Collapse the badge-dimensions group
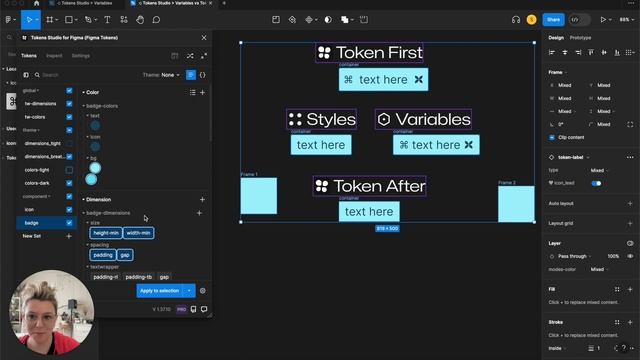640x360 pixels. 83,213
